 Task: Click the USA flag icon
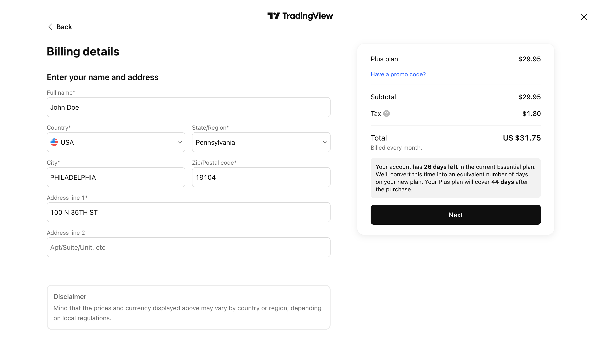coord(54,142)
